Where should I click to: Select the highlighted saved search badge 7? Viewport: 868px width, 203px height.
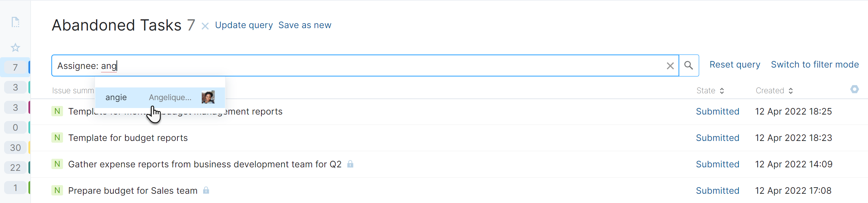(x=15, y=67)
